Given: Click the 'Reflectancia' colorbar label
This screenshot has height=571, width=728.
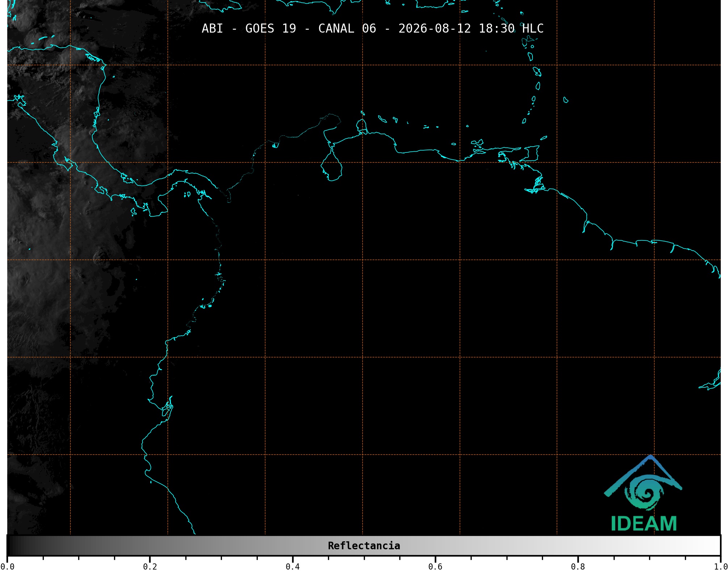Looking at the screenshot, I should pos(364,546).
